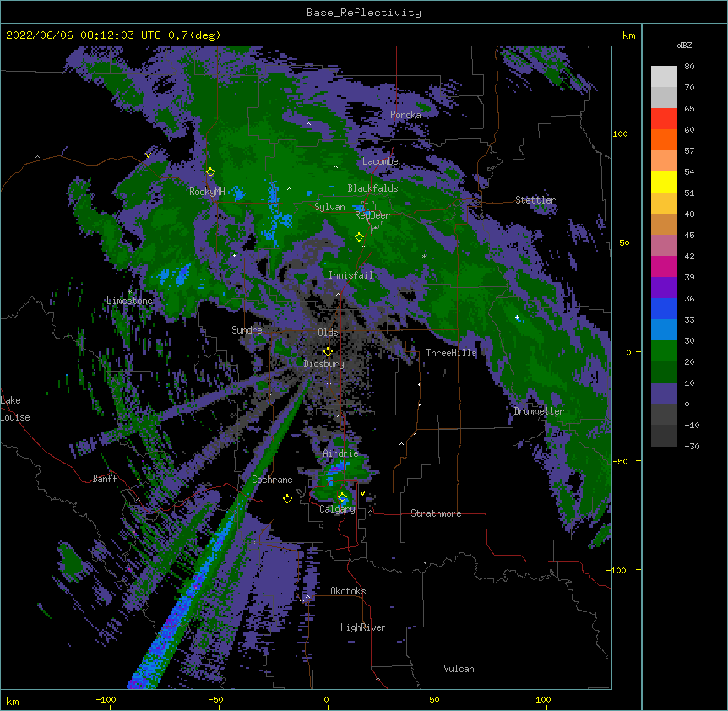The image size is (728, 711).
Task: Click the yellow V marker northwest of RockyMH
Action: pyautogui.click(x=148, y=155)
